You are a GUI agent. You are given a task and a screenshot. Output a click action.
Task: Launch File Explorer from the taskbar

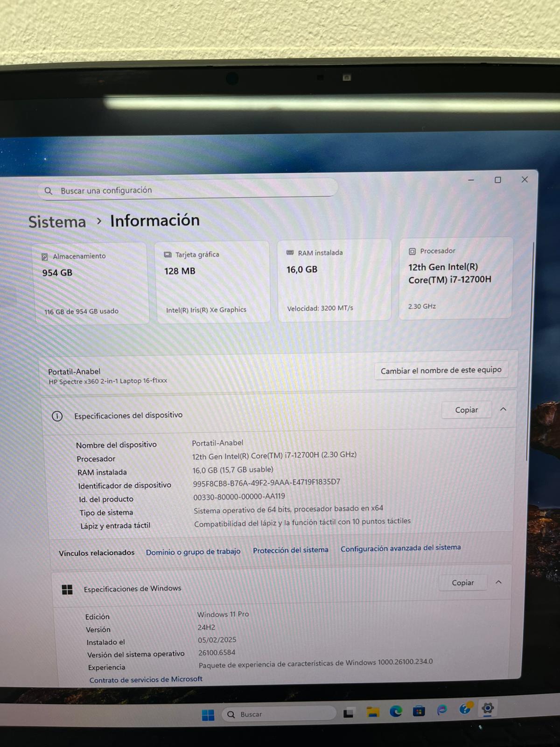coord(372,712)
